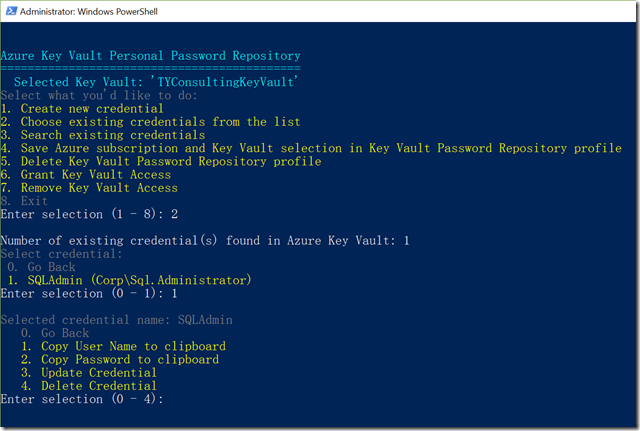This screenshot has width=640, height=431.
Task: Click the Administrator: Windows PowerShell window title
Action: pyautogui.click(x=89, y=11)
